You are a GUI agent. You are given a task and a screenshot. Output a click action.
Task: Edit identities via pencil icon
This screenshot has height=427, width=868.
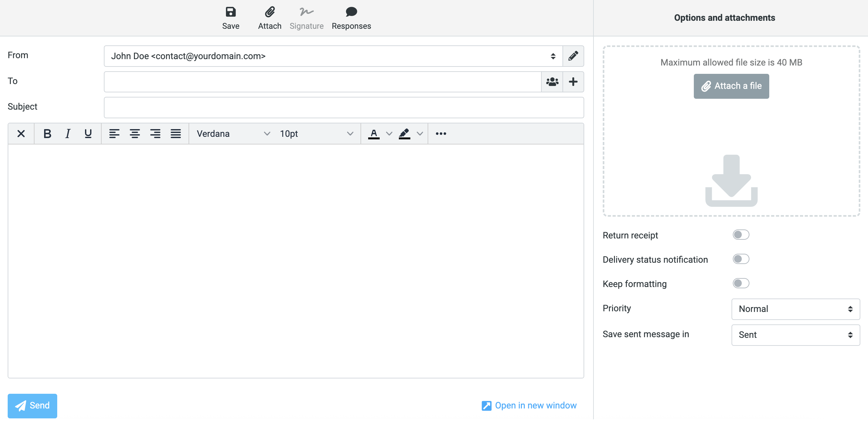pyautogui.click(x=573, y=56)
